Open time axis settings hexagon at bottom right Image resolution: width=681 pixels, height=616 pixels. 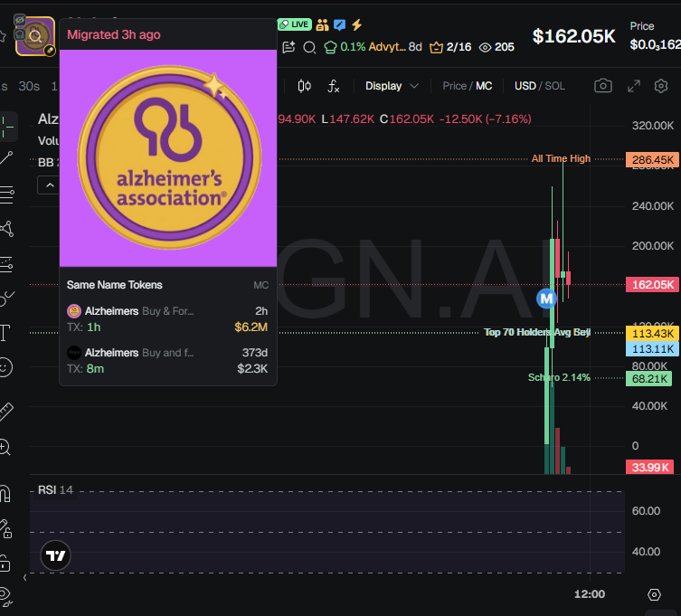point(654,594)
